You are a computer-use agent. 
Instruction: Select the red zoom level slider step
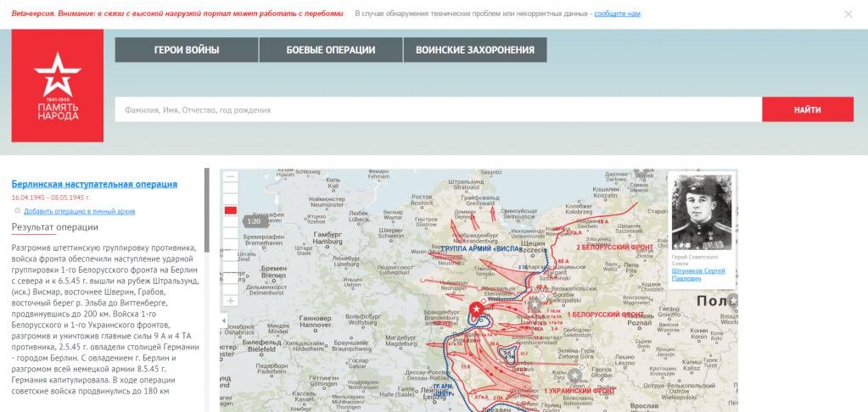pyautogui.click(x=230, y=210)
